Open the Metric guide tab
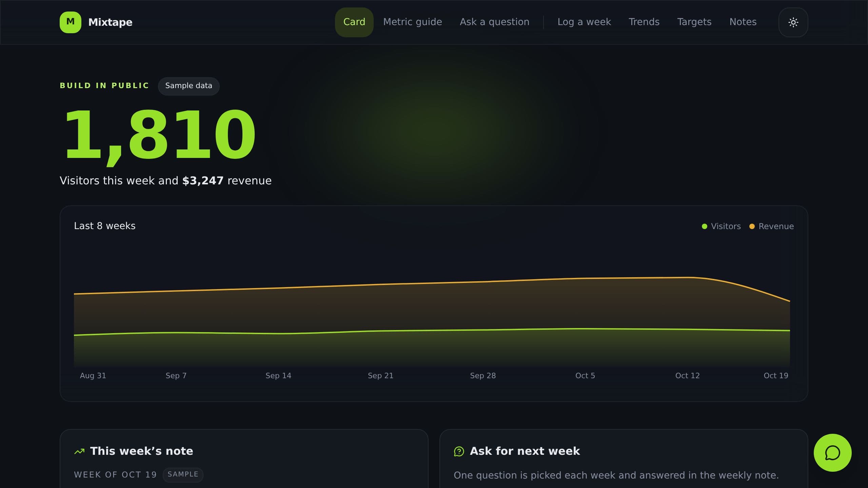The height and width of the screenshot is (488, 868). click(412, 22)
